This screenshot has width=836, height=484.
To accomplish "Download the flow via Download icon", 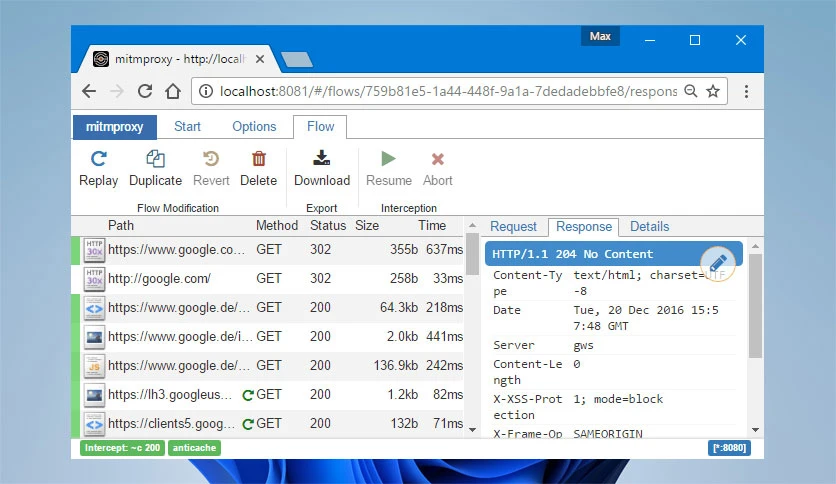I will coord(321,158).
